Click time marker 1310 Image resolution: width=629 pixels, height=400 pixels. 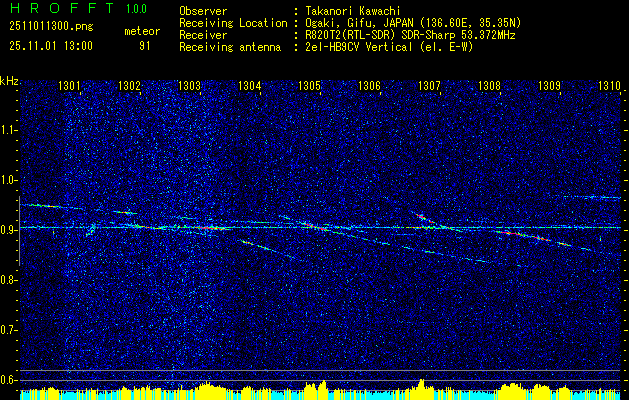(x=609, y=85)
